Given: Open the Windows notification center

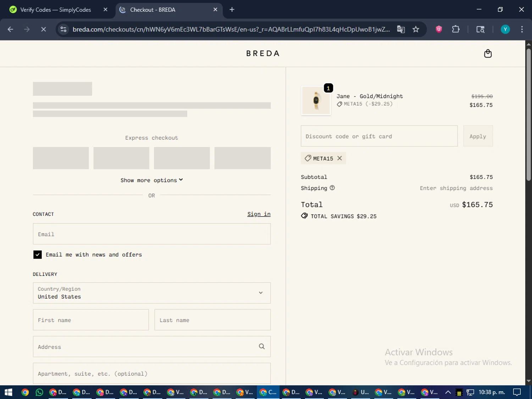Looking at the screenshot, I should tap(517, 392).
